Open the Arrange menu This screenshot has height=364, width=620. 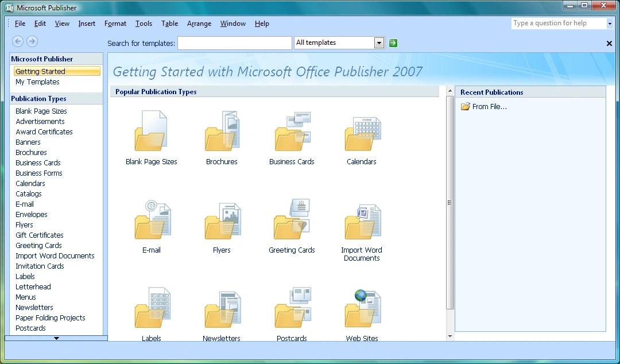tap(199, 24)
